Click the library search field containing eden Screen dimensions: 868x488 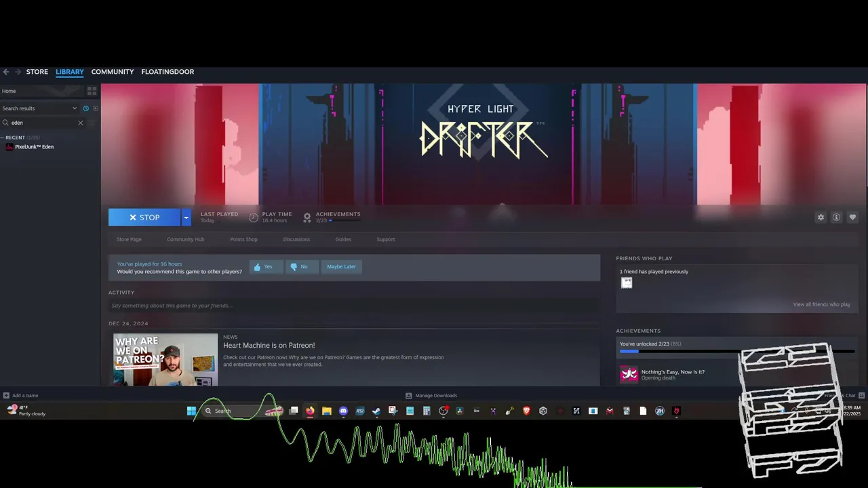(43, 123)
